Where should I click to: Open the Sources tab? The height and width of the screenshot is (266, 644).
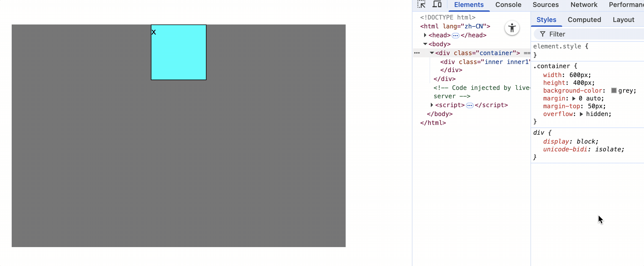tap(545, 5)
